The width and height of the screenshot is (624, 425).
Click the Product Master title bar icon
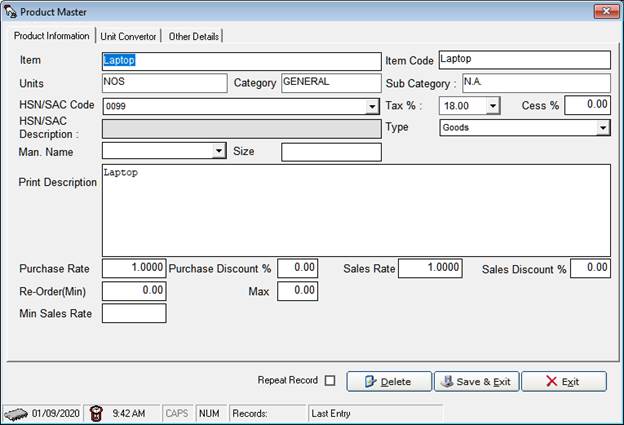point(12,12)
